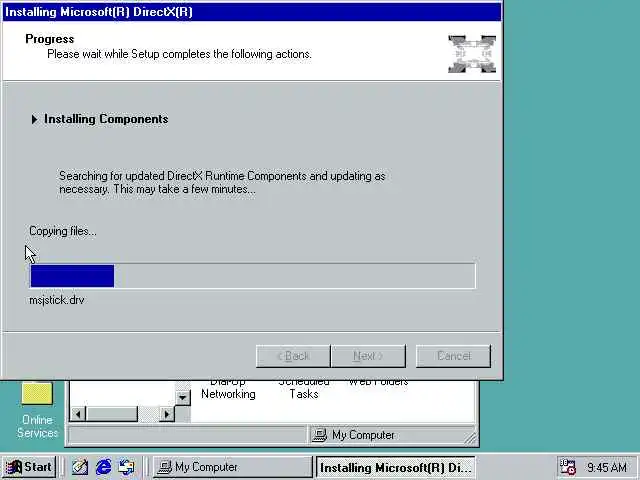This screenshot has width=640, height=480.
Task: Open Outlook Express quick launch icon
Action: pyautogui.click(x=127, y=467)
